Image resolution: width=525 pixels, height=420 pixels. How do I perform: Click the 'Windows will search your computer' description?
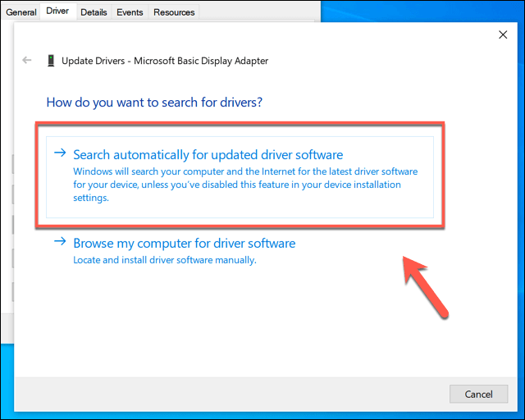tap(245, 185)
